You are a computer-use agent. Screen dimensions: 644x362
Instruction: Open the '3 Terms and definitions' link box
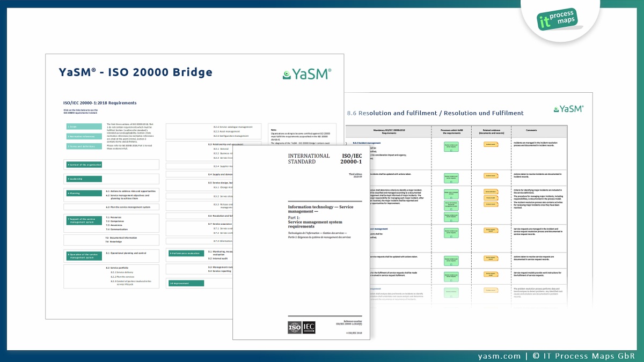(84, 146)
